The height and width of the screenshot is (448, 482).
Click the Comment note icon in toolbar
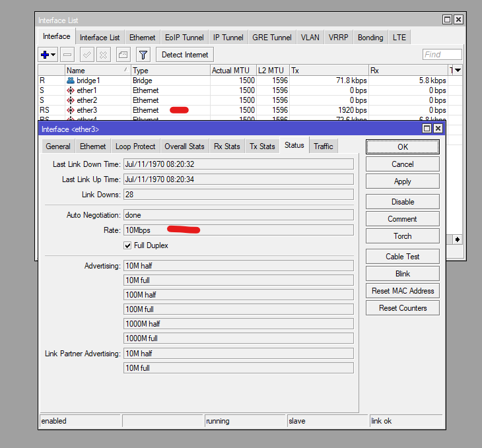123,55
